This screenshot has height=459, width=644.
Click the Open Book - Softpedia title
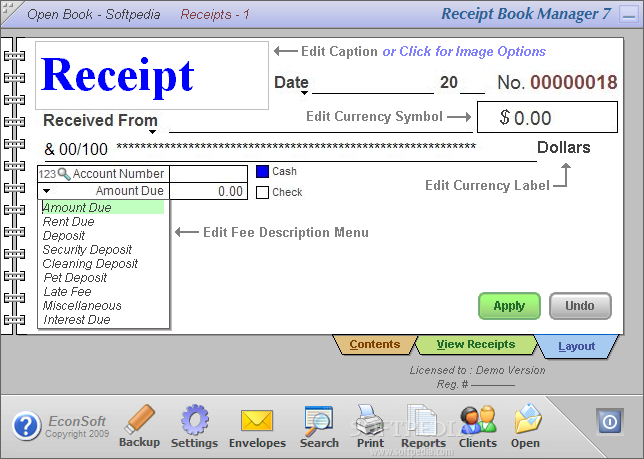coord(94,14)
